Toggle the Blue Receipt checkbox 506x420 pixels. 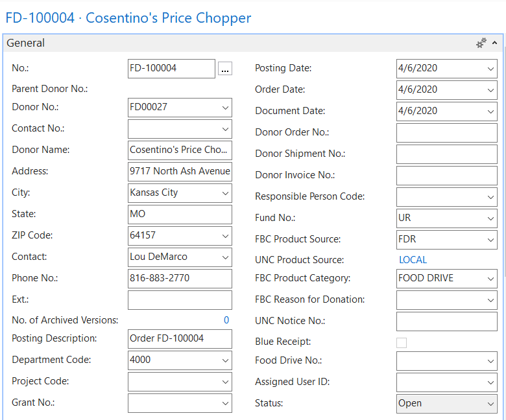pyautogui.click(x=402, y=343)
